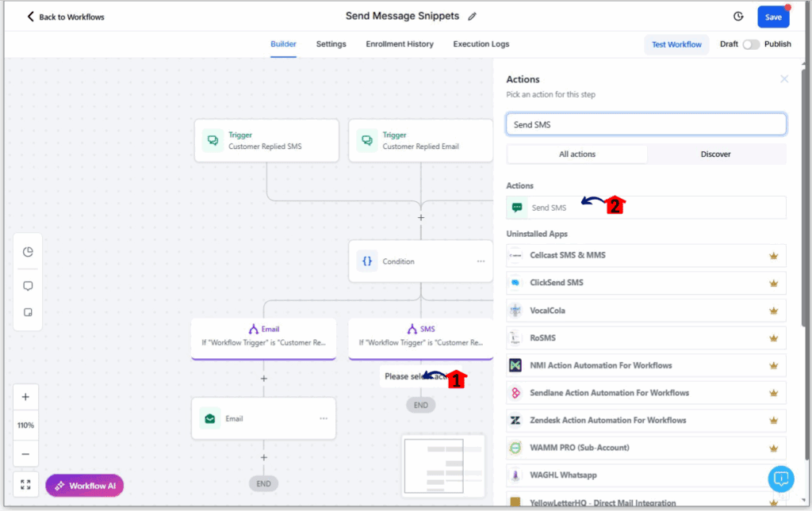Select Zendesk Action Automation For Workflows

(x=645, y=420)
